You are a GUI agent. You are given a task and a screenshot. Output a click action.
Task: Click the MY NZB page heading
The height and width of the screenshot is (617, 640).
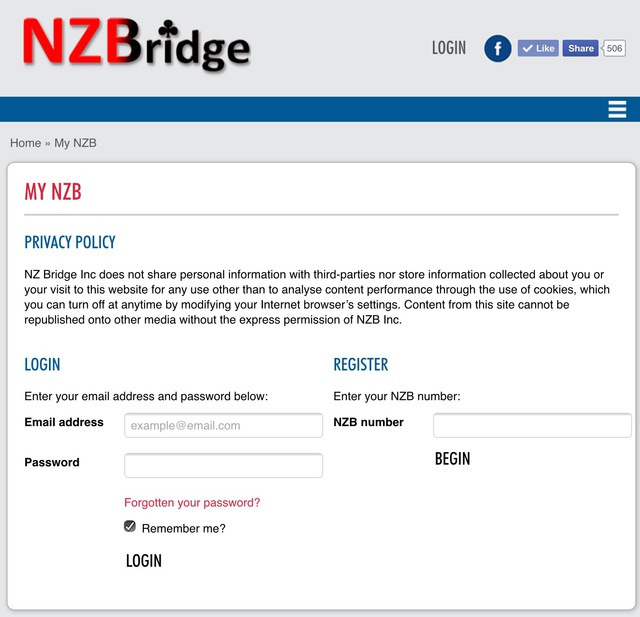[53, 191]
